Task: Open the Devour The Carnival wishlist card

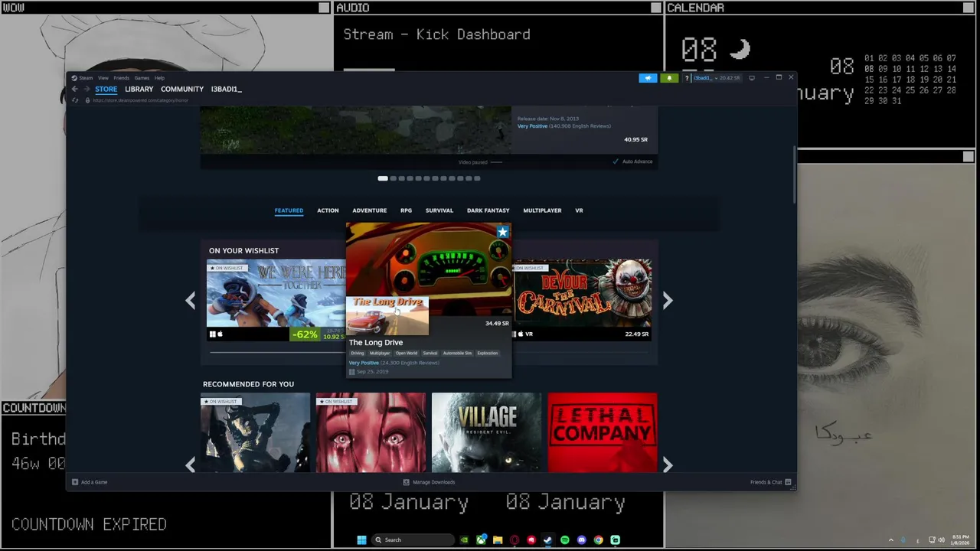Action: (582, 300)
